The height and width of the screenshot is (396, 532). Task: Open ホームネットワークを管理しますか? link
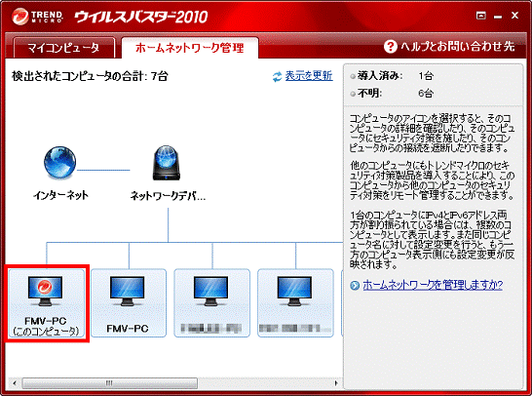click(433, 285)
